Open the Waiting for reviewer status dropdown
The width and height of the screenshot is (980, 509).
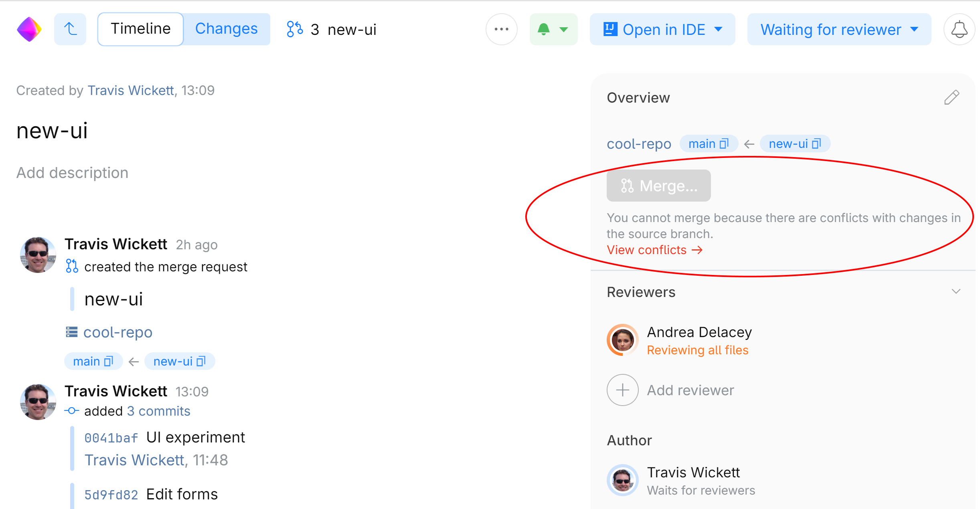point(839,29)
